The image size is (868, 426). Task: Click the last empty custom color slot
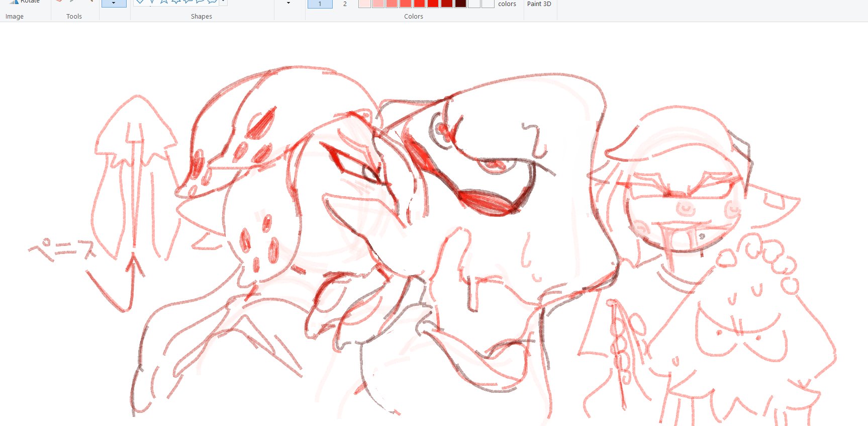[488, 4]
